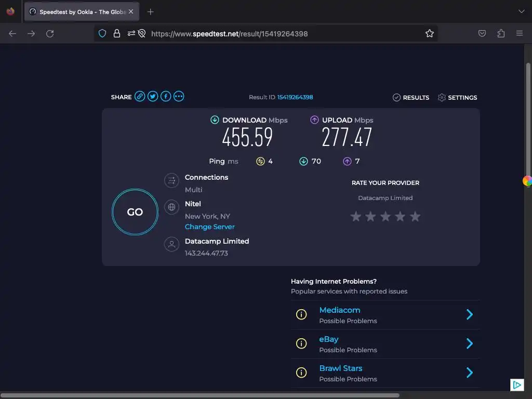Click download latency icon showing 70
The image size is (532, 399).
coord(303,161)
